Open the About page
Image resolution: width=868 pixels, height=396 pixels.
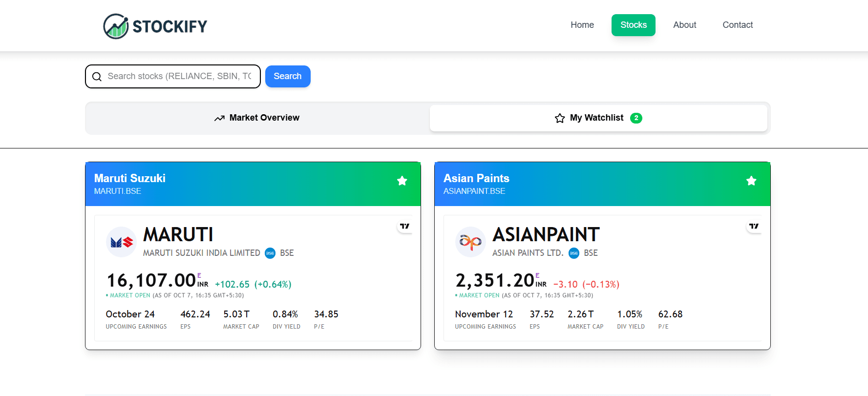tap(685, 25)
